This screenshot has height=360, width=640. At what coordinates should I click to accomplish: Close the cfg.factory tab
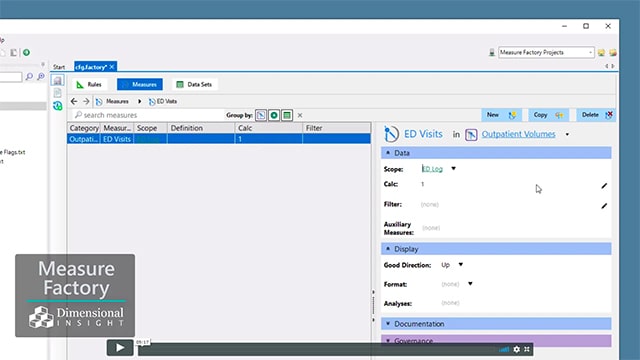(112, 67)
